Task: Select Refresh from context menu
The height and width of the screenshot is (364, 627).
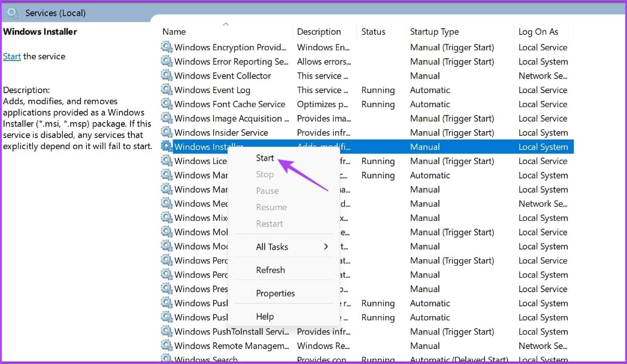Action: [x=270, y=269]
